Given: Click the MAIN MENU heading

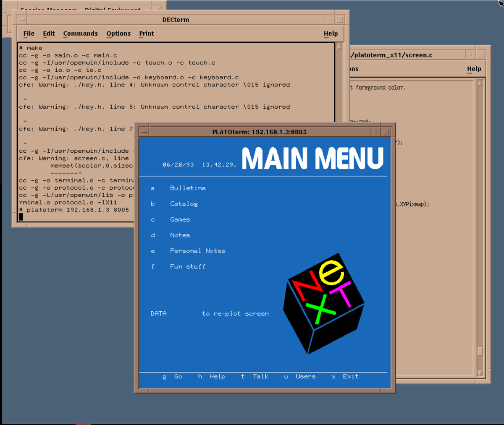Looking at the screenshot, I should [x=312, y=158].
